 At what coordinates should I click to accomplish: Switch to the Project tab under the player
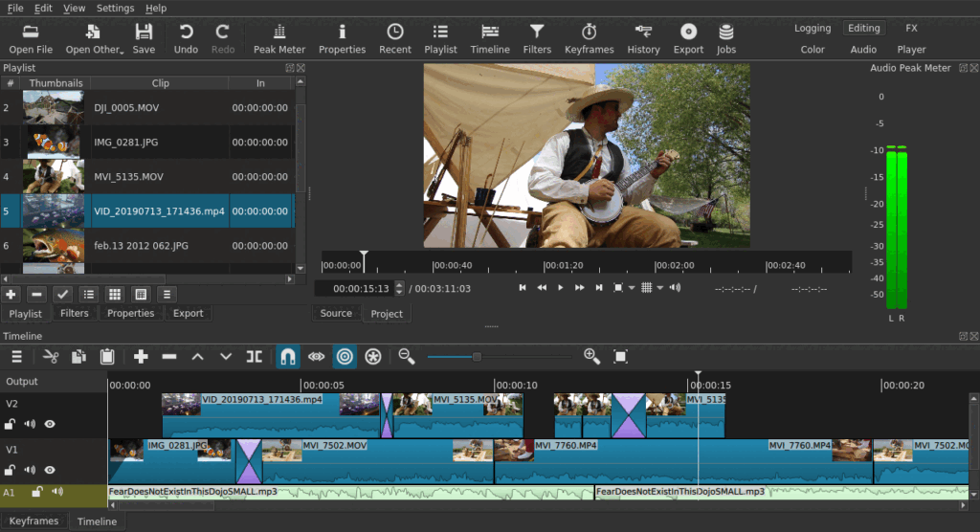click(x=387, y=314)
